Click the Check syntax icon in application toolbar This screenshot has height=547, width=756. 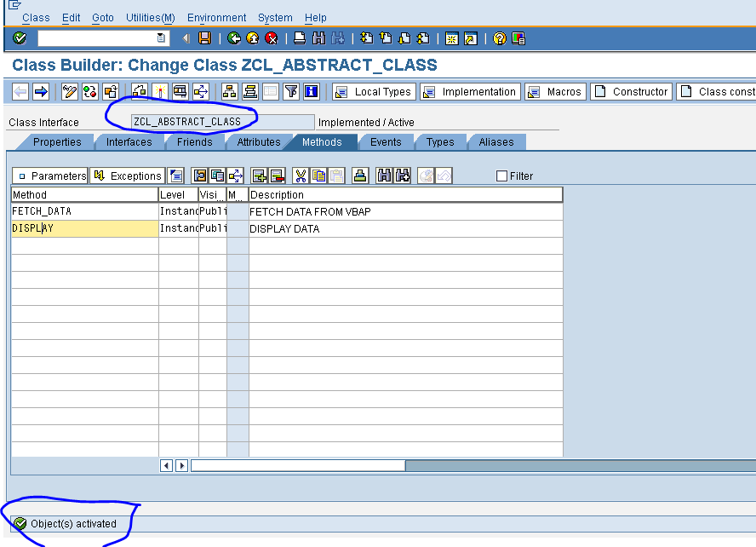tap(140, 91)
